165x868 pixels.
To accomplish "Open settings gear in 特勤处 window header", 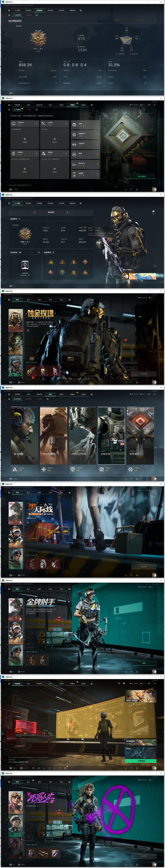I will pyautogui.click(x=155, y=105).
